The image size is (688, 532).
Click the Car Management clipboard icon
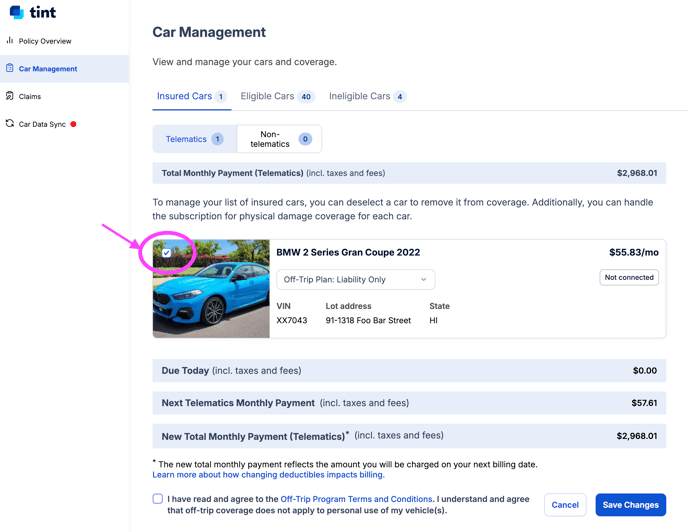click(10, 68)
